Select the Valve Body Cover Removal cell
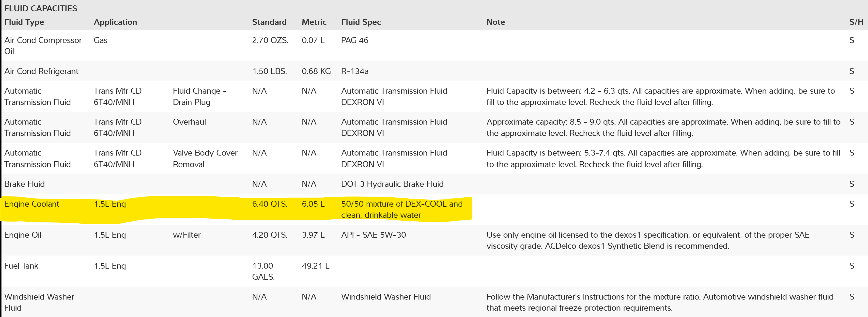 click(x=205, y=158)
